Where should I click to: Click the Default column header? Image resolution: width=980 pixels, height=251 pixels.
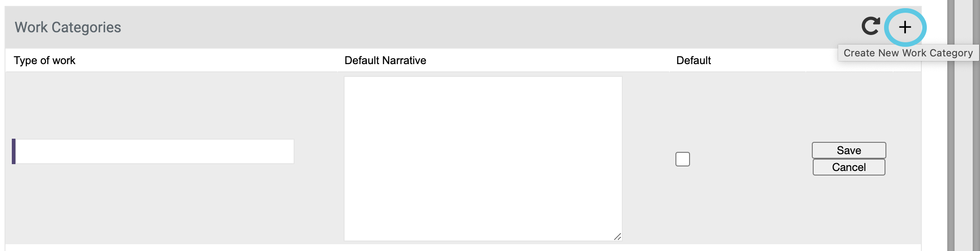point(693,60)
